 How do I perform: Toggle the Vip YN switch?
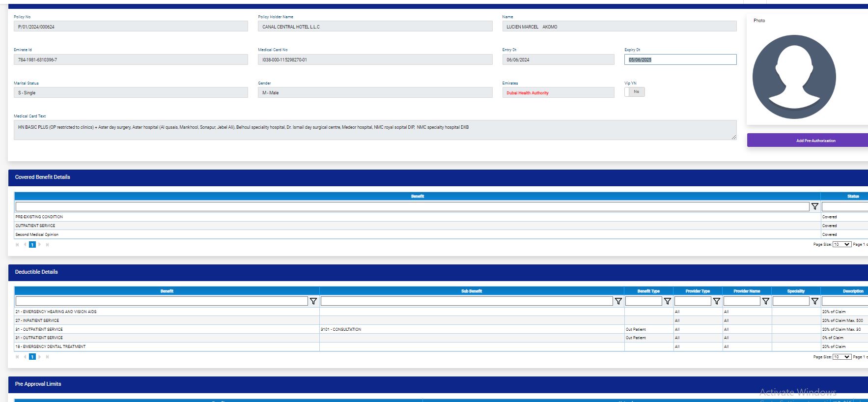pos(634,92)
